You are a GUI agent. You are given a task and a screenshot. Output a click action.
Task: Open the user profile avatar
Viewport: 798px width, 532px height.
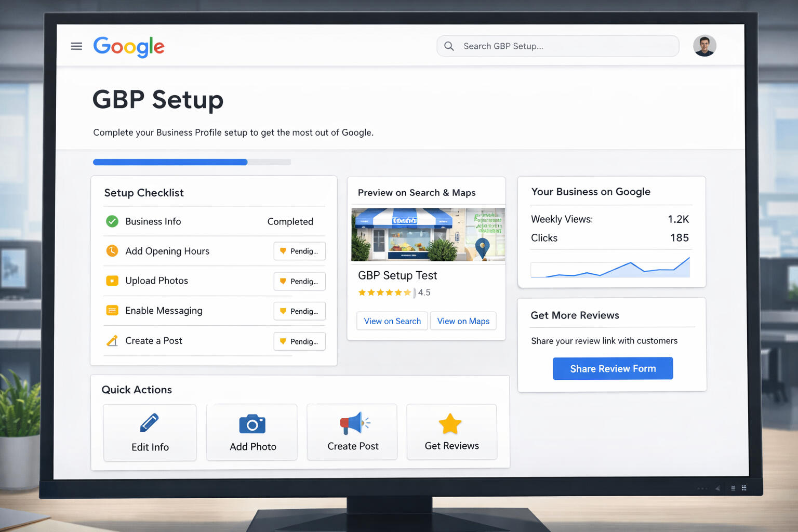point(704,46)
